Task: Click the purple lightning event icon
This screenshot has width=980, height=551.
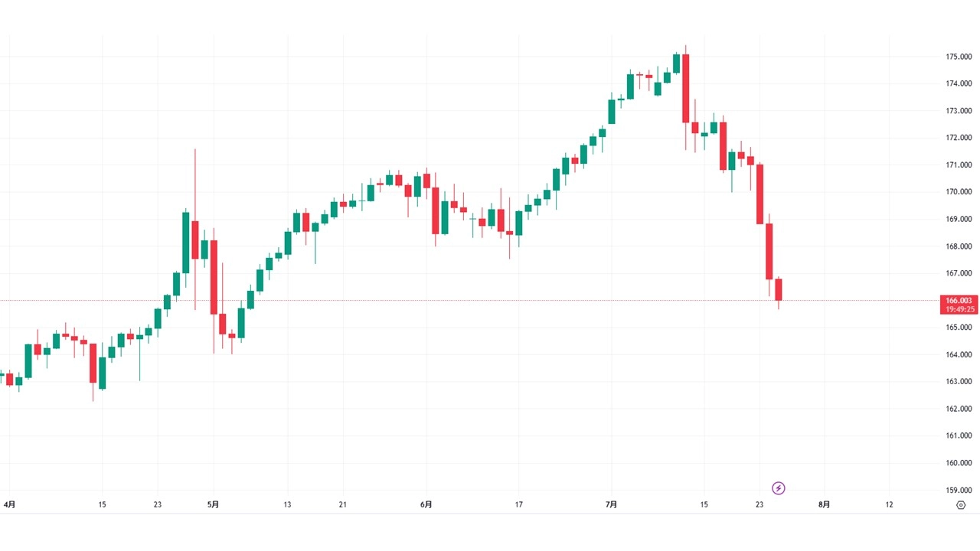Action: click(779, 488)
